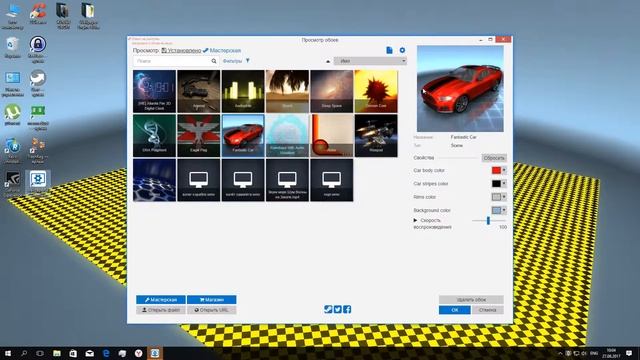Screen dimensions: 640x360
Task: Toggle ascending sort arrow icon
Action: [328, 61]
